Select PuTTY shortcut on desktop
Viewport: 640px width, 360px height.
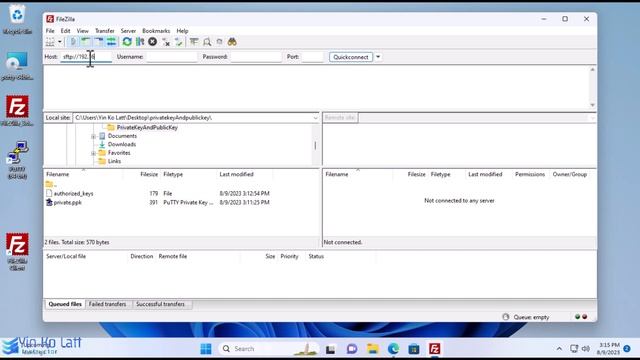tap(17, 160)
